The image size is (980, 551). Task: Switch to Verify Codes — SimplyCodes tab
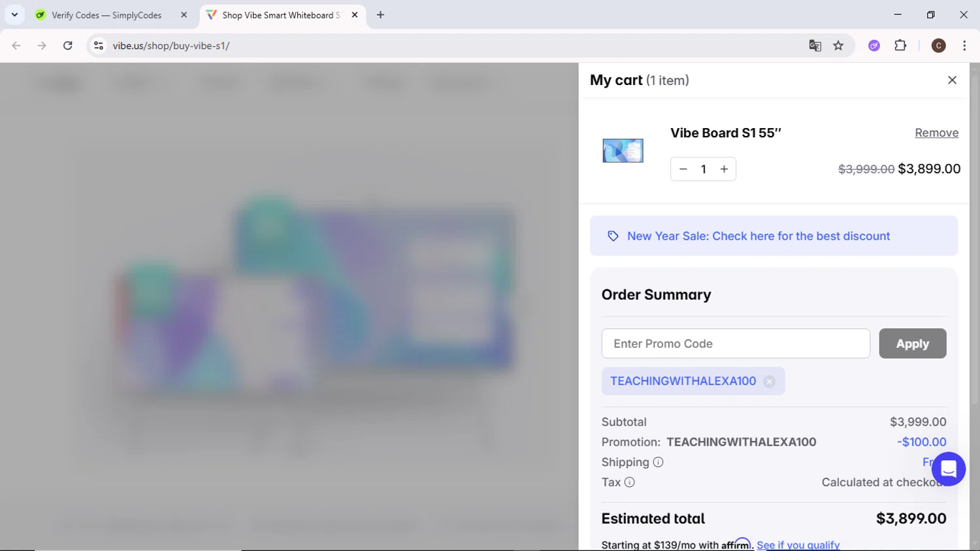[106, 15]
